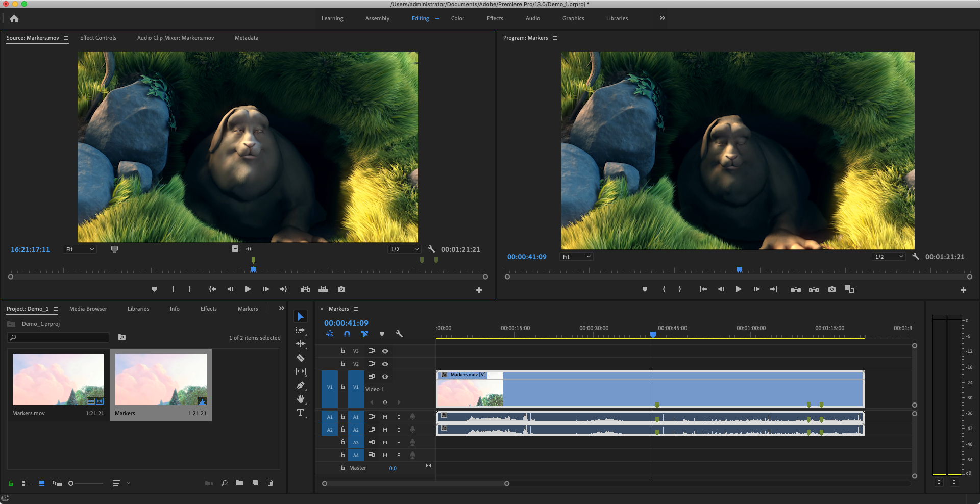
Task: Toggle Linked Selection in timeline
Action: click(364, 334)
